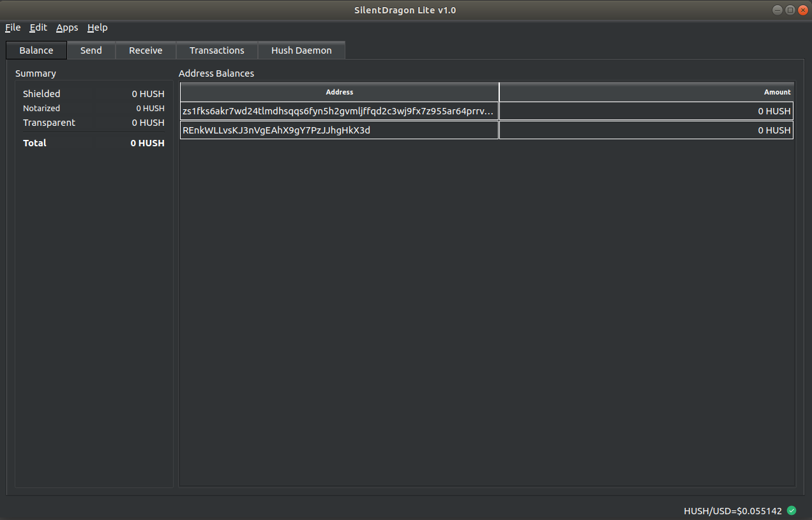Click the Summary heading
812x520 pixels.
point(36,73)
